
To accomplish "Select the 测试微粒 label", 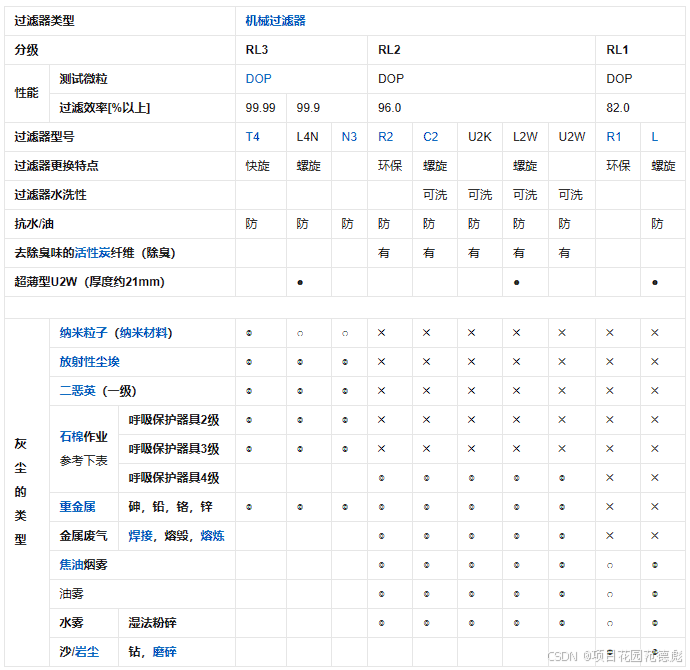I will [x=84, y=79].
